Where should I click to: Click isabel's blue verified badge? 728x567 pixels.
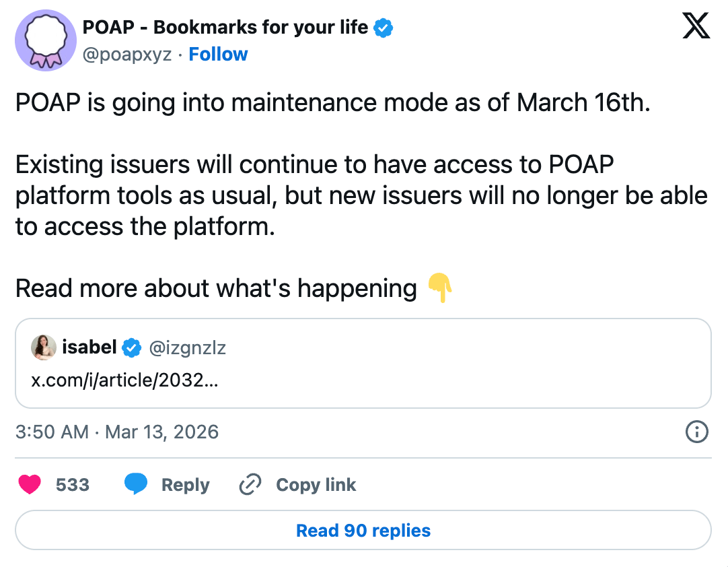132,348
